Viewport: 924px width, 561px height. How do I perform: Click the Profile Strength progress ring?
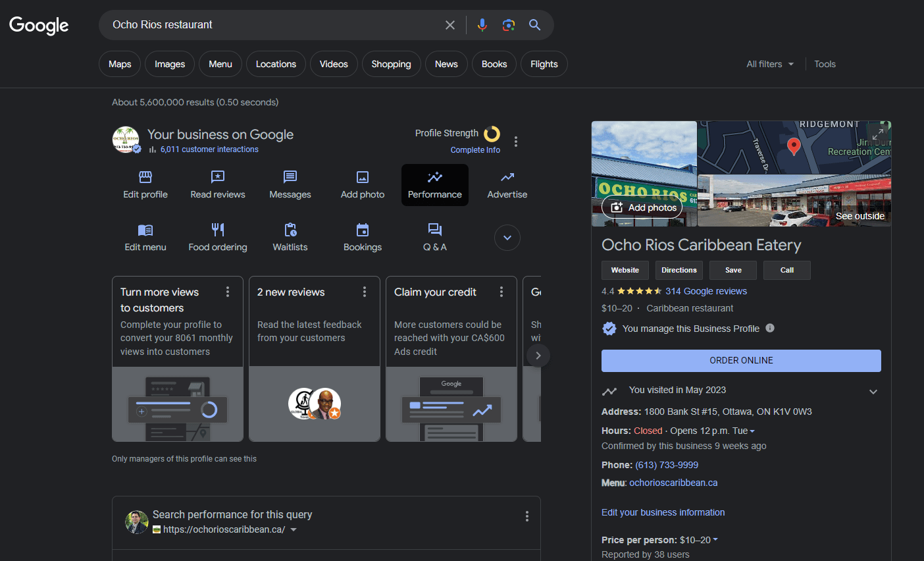492,134
